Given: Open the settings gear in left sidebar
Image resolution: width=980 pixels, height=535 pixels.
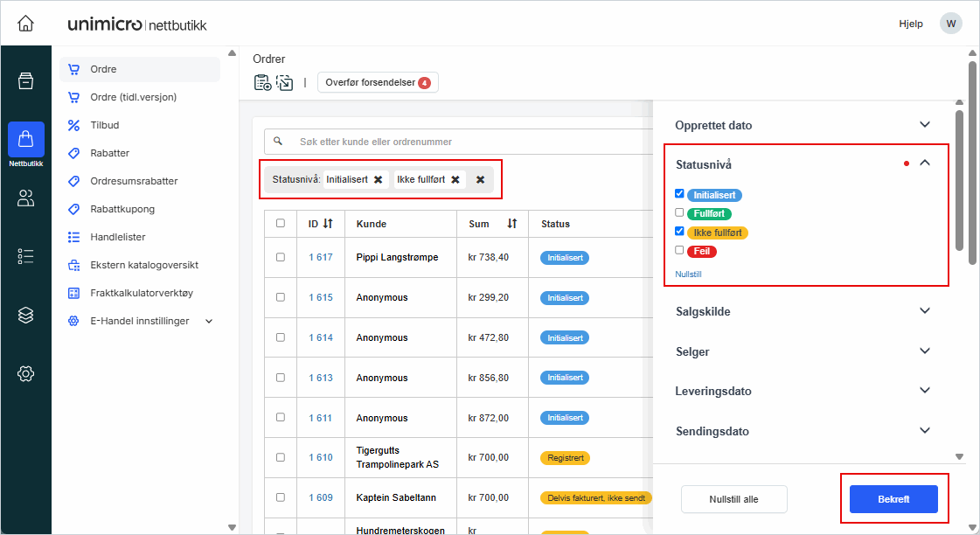Looking at the screenshot, I should [x=25, y=374].
